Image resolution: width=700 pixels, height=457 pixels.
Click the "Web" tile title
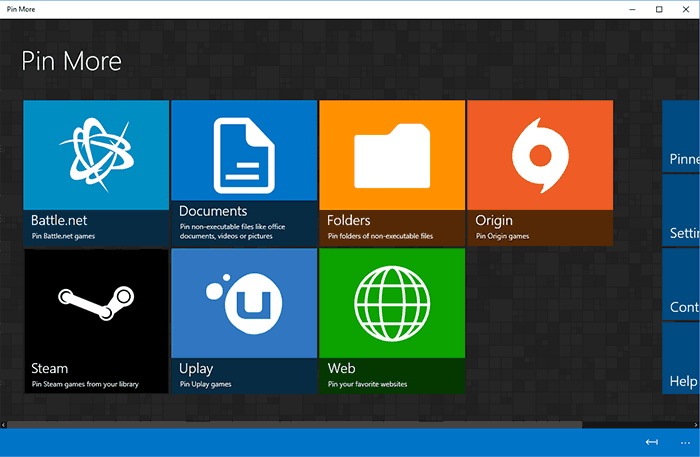click(342, 368)
